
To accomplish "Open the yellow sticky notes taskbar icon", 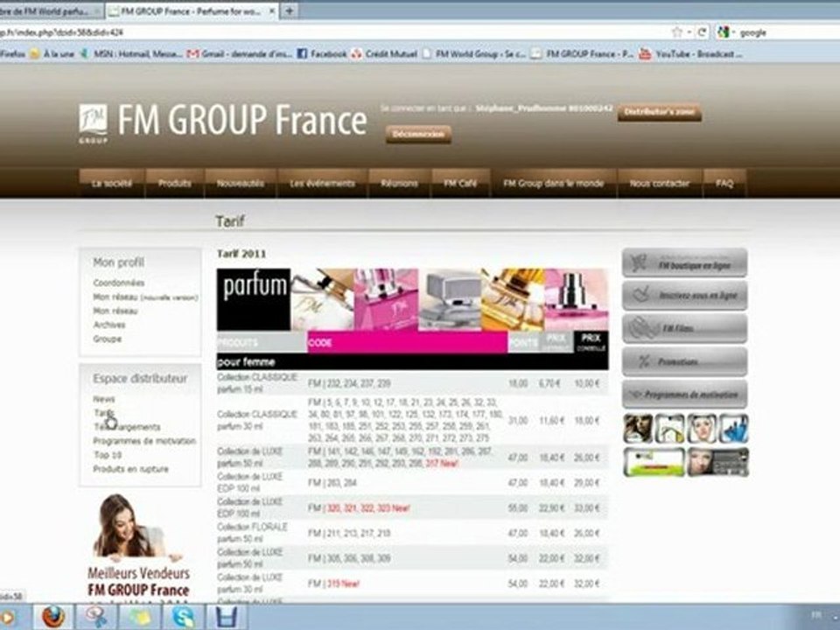I will [140, 617].
